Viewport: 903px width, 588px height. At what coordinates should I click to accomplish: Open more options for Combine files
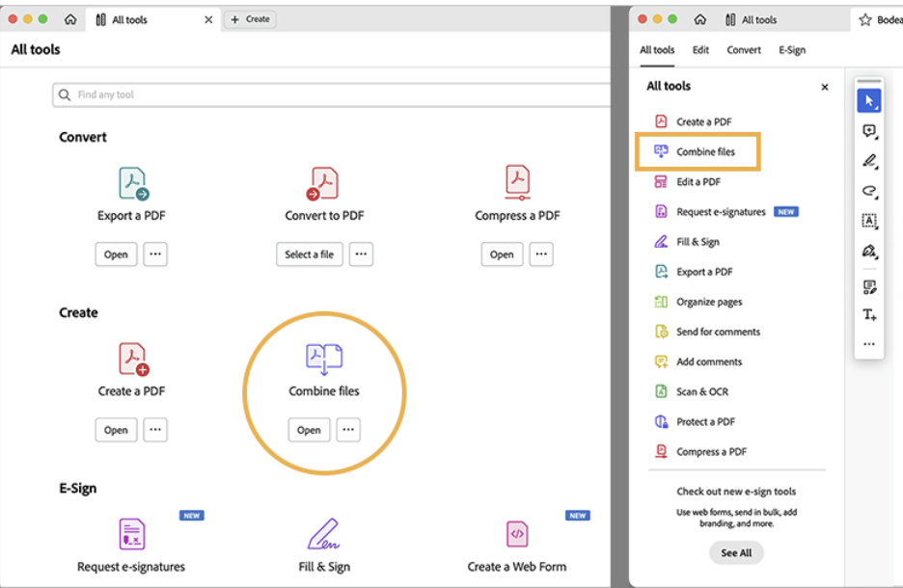pos(348,429)
